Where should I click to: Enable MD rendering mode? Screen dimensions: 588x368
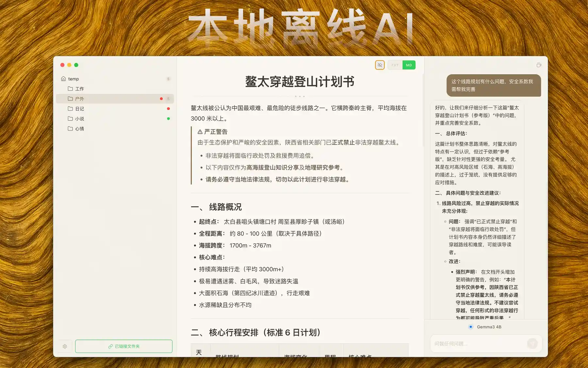409,65
